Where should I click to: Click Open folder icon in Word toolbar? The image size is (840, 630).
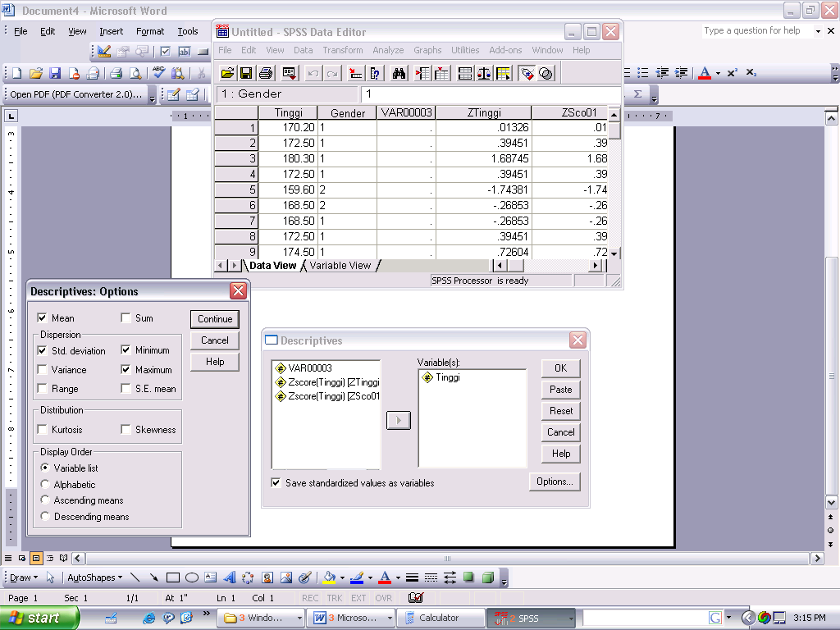36,73
